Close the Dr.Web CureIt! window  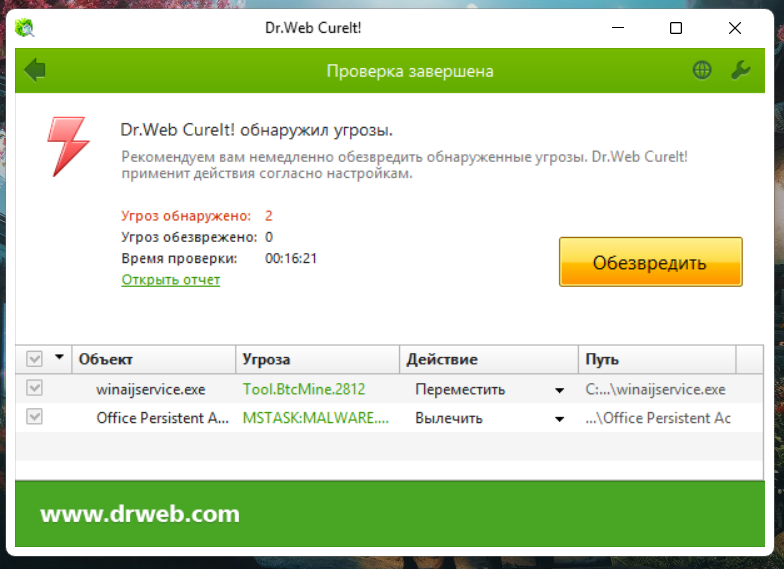click(734, 28)
